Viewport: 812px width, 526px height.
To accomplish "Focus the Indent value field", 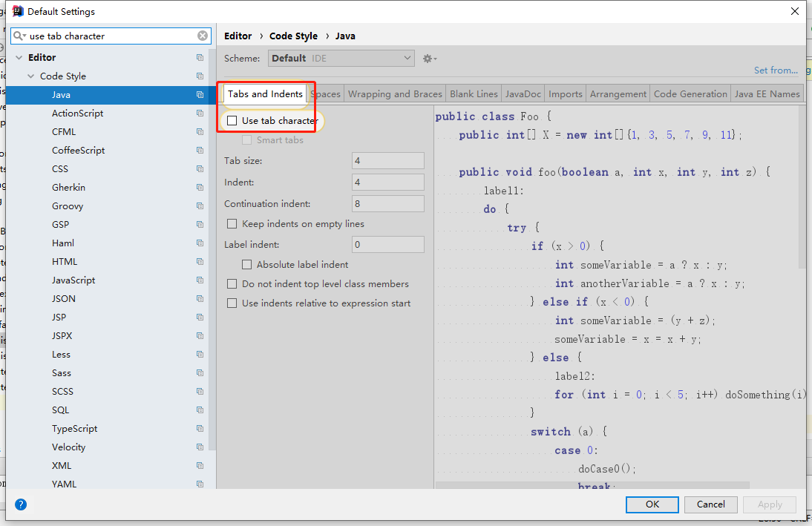I will 388,183.
